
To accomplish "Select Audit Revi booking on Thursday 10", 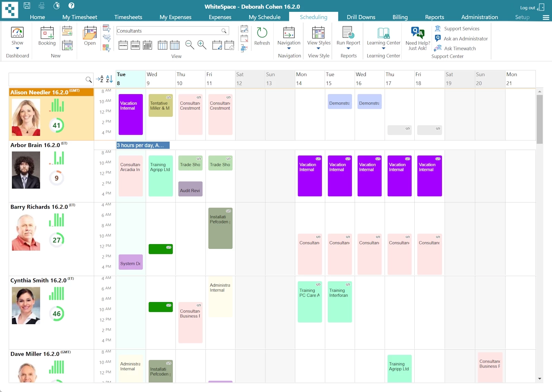I will pyautogui.click(x=190, y=189).
